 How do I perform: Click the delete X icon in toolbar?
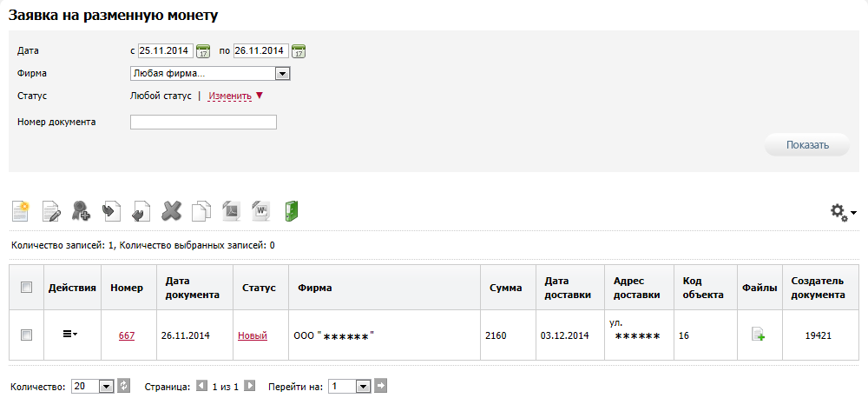pyautogui.click(x=171, y=212)
